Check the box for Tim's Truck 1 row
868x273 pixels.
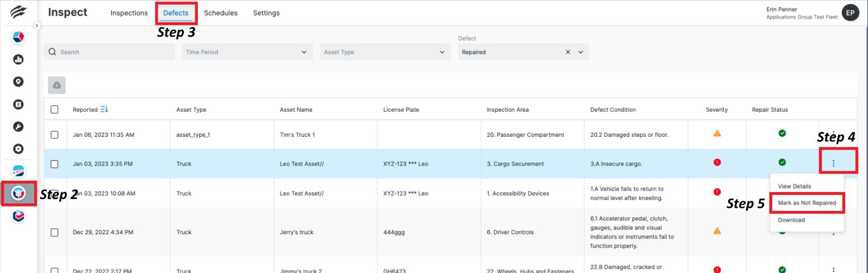click(54, 135)
